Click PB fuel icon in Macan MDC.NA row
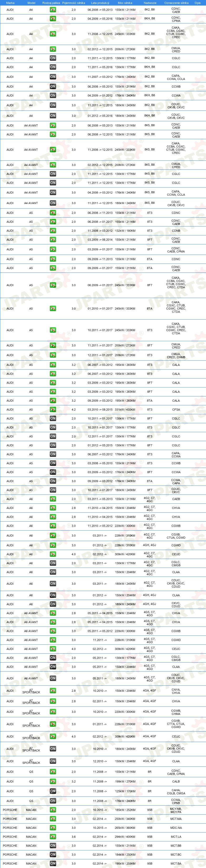The height and width of the screenshot is (868, 206). 53,828
